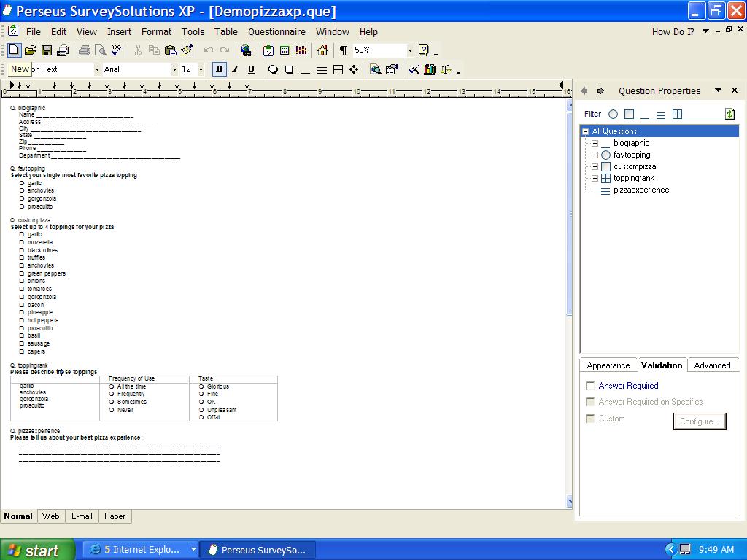
Task: Expand the biographic question node
Action: (x=595, y=143)
